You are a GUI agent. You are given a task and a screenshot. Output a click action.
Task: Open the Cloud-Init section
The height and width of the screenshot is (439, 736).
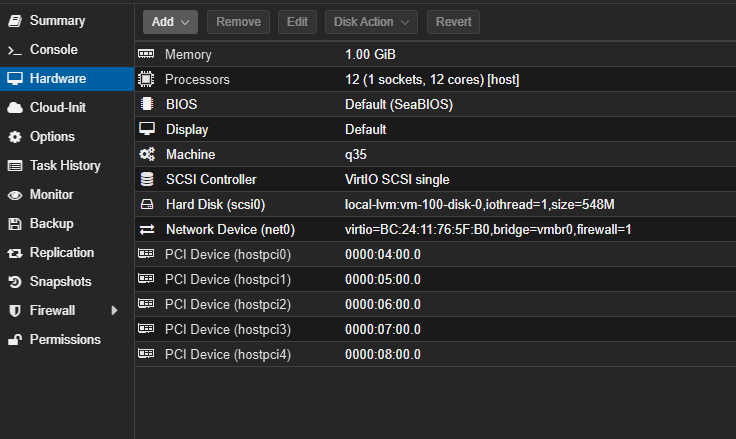pos(58,108)
